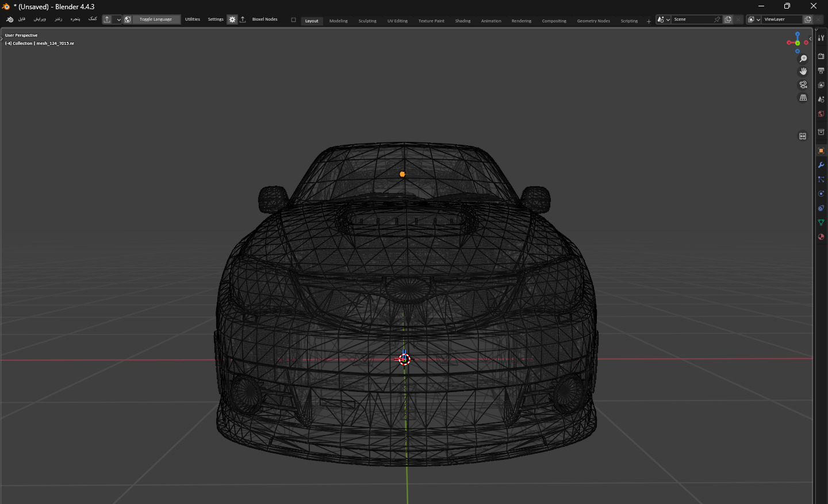Select the pan view hand tool

point(803,71)
